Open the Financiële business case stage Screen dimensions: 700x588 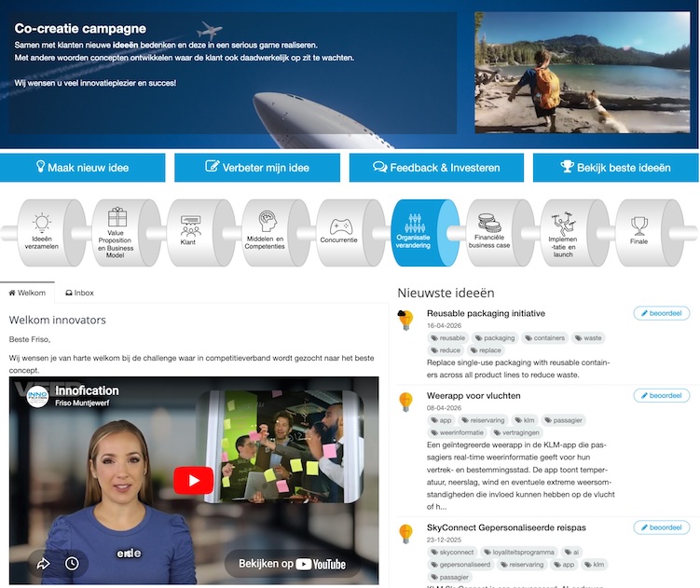click(x=489, y=232)
